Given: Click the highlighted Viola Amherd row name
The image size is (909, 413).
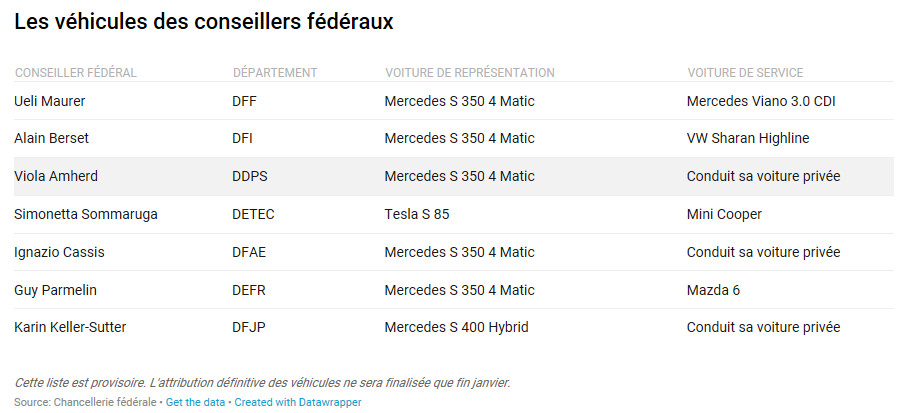Looking at the screenshot, I should tap(56, 176).
